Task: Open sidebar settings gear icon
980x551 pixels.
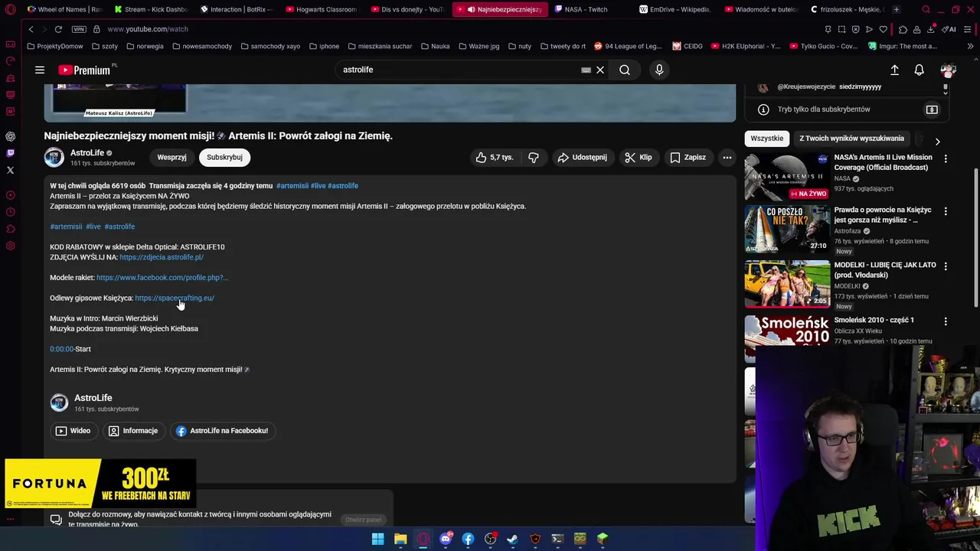Action: [10, 246]
